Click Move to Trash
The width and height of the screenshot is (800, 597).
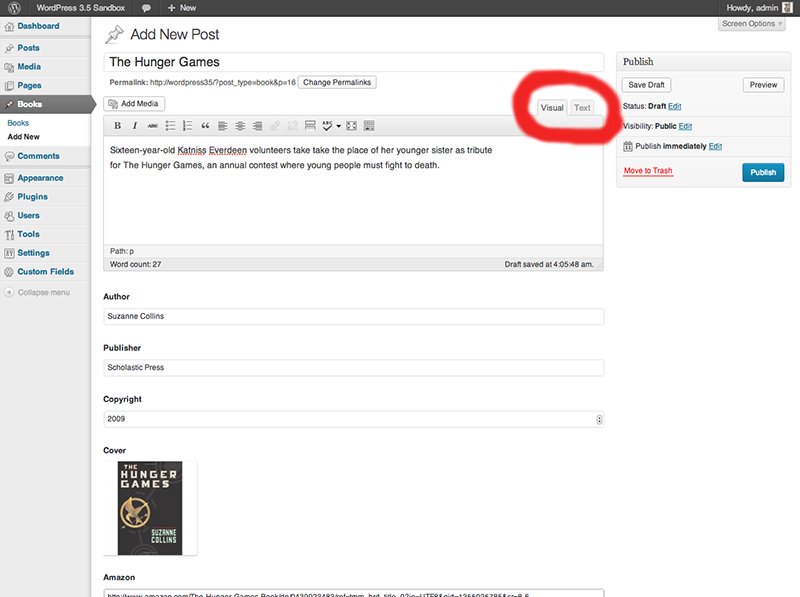pos(648,170)
